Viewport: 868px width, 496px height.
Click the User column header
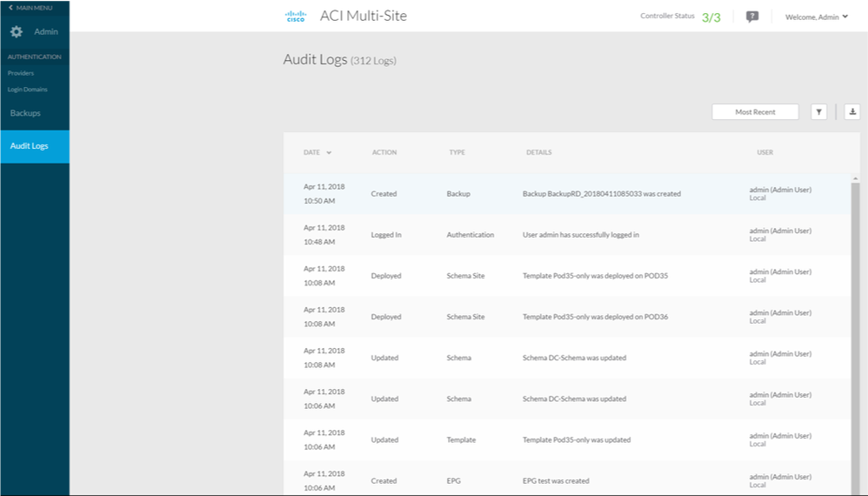[x=765, y=153]
